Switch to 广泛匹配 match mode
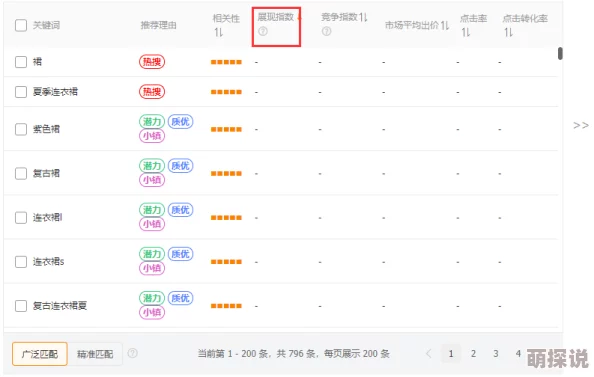 coord(40,354)
